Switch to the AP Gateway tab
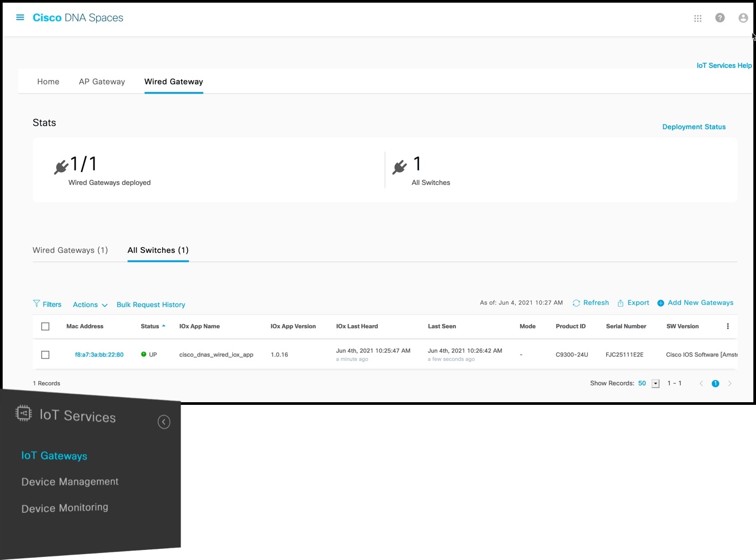 tap(102, 81)
